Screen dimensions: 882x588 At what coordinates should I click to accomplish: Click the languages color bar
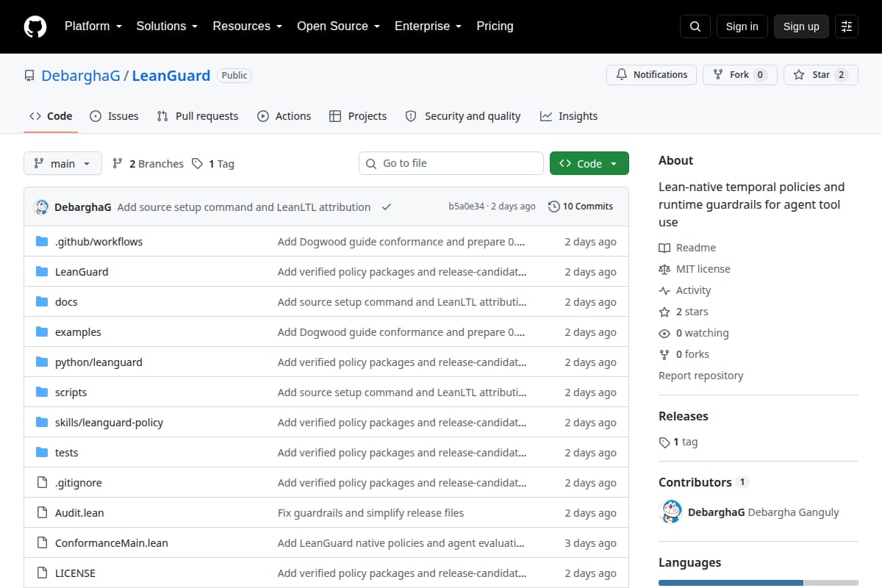click(759, 583)
